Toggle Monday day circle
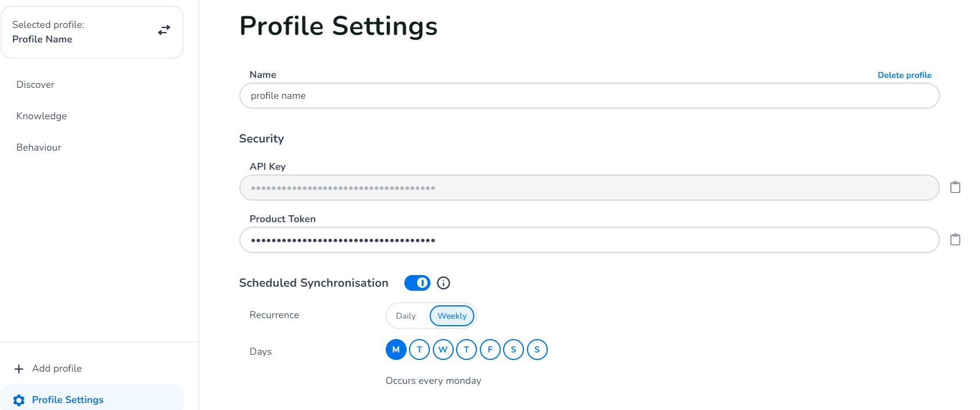The width and height of the screenshot is (980, 410). pos(396,350)
